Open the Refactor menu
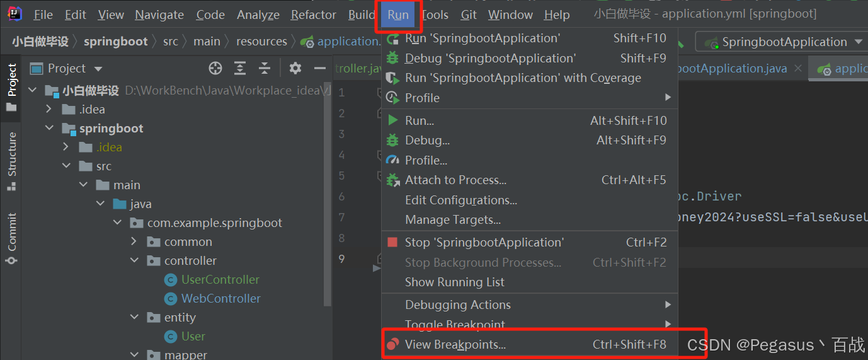Viewport: 868px width, 360px height. (x=314, y=15)
